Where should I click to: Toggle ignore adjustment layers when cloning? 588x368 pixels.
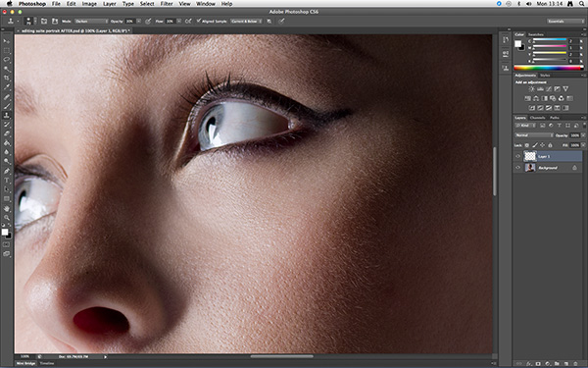(x=269, y=21)
